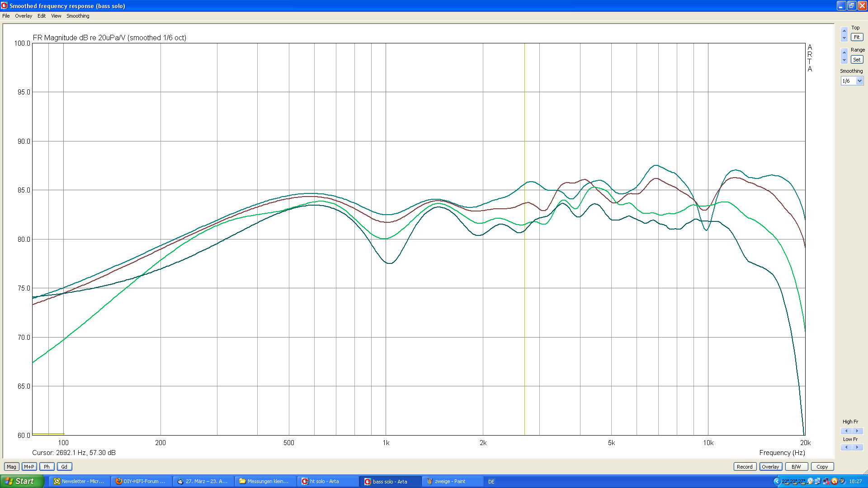The width and height of the screenshot is (868, 488).
Task: Open the Overlay menu
Action: click(24, 16)
